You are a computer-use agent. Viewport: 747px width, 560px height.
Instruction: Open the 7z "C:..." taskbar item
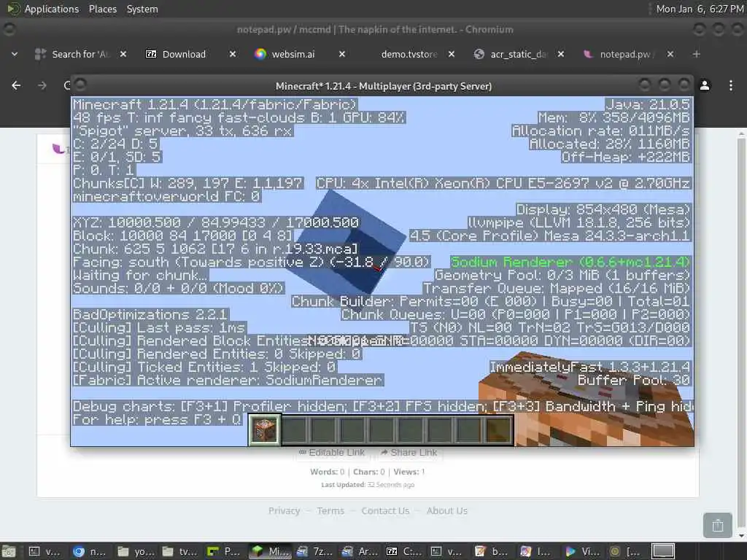click(x=403, y=551)
